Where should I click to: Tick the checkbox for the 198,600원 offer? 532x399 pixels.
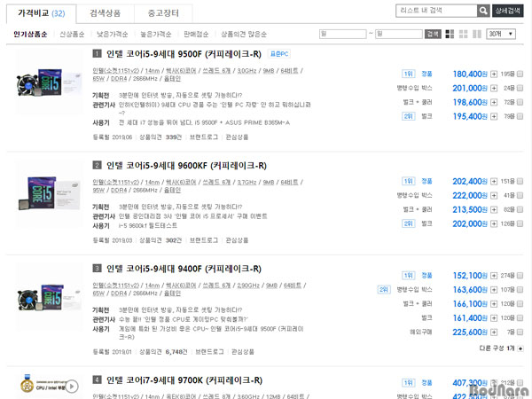point(520,102)
